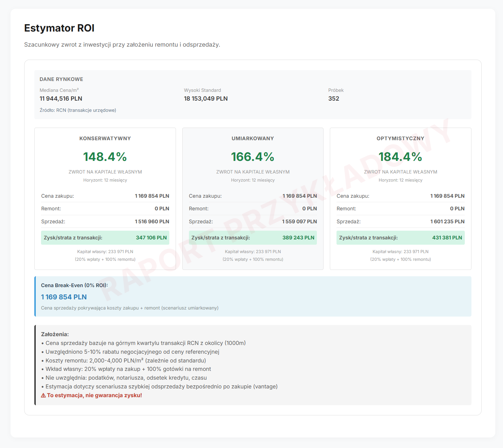
Task: Click the conservative profit row 347 106 PLN
Action: [x=105, y=238]
